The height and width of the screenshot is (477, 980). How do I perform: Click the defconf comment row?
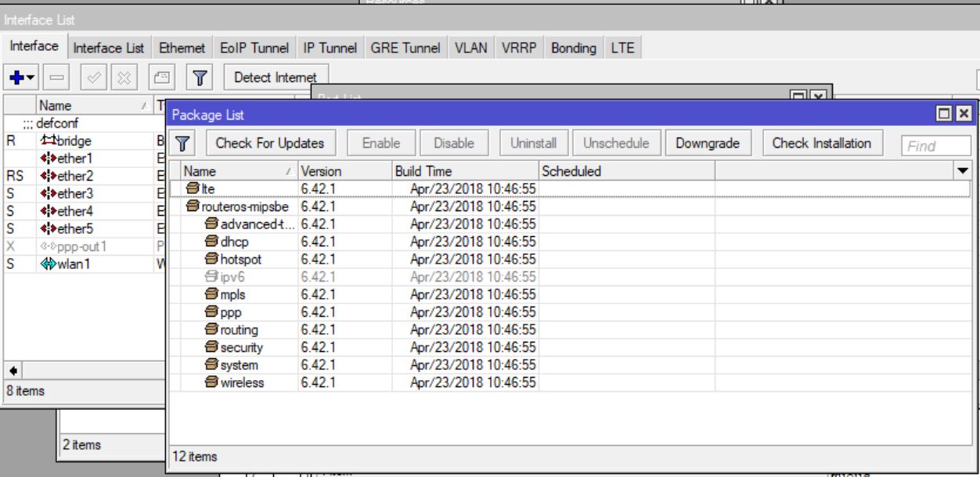[85, 123]
